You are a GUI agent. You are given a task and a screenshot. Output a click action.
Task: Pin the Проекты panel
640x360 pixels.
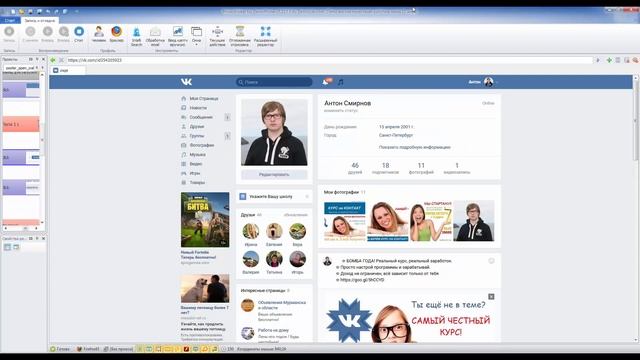(37, 59)
